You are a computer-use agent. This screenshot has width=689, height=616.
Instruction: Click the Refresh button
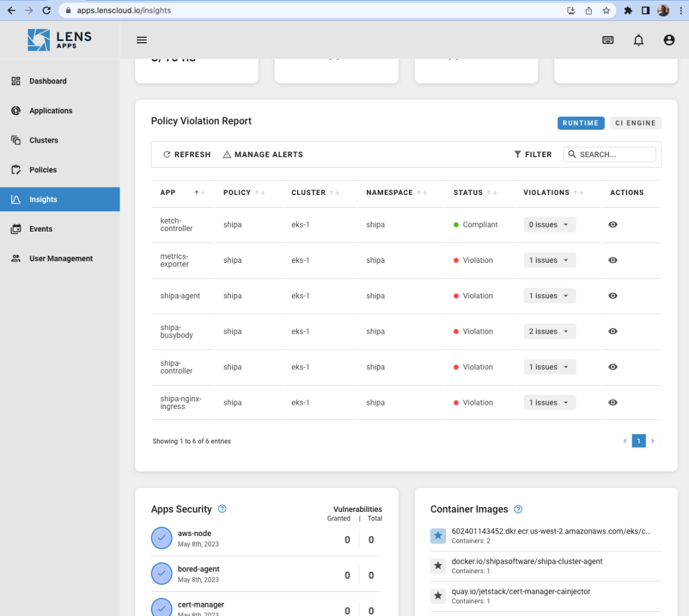tap(187, 155)
